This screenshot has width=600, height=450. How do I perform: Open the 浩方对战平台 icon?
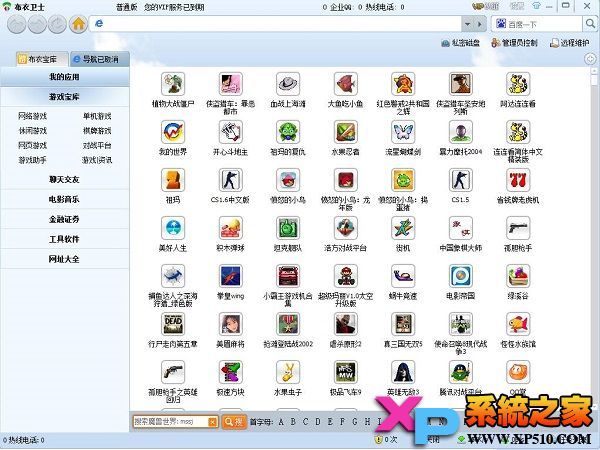[x=346, y=228]
